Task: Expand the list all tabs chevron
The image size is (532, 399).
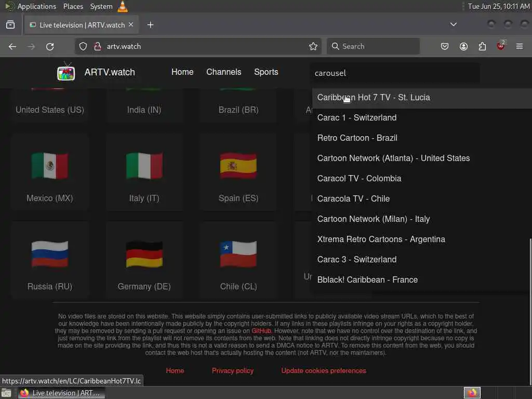Action: click(453, 24)
